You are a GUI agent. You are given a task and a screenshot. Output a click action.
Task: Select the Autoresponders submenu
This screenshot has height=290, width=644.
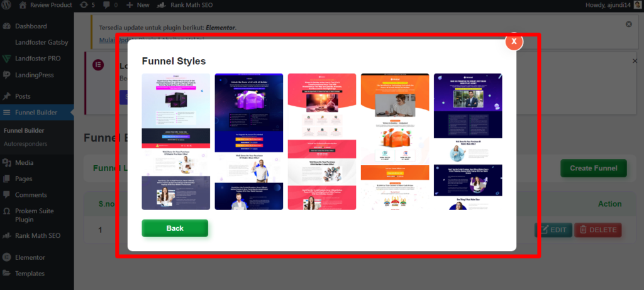(x=25, y=143)
